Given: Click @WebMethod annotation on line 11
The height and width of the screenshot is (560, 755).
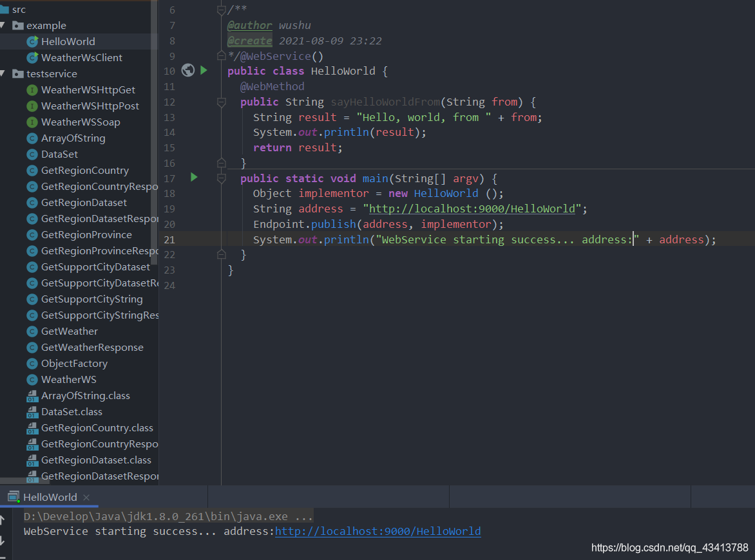Looking at the screenshot, I should pos(272,87).
